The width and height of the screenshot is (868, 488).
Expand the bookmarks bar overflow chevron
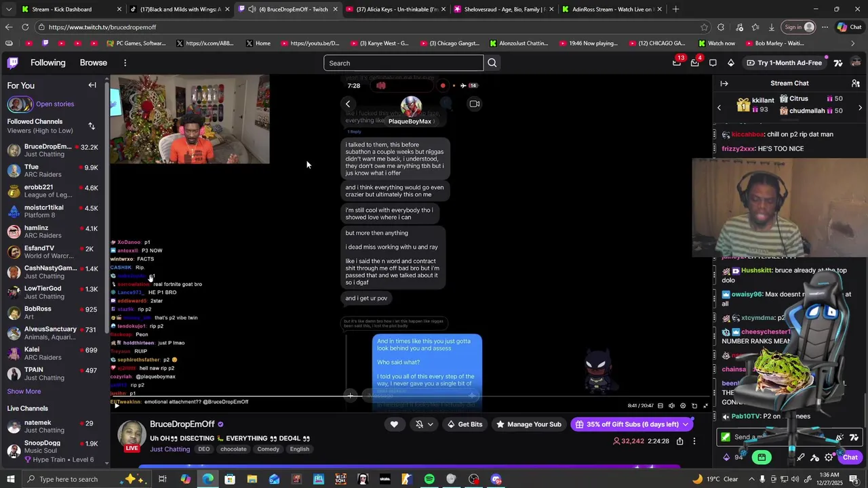pos(853,43)
